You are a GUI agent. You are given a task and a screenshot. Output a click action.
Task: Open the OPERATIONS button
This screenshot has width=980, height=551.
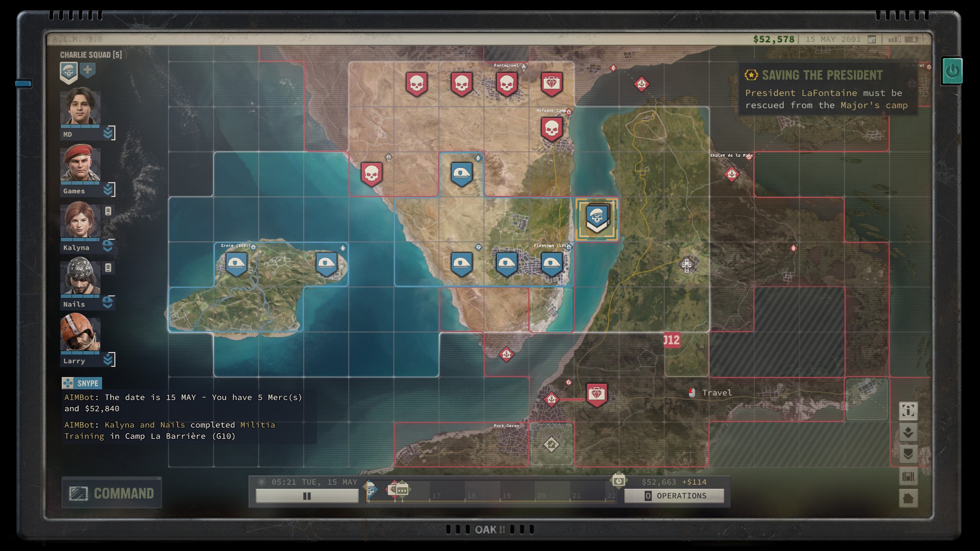tap(674, 496)
